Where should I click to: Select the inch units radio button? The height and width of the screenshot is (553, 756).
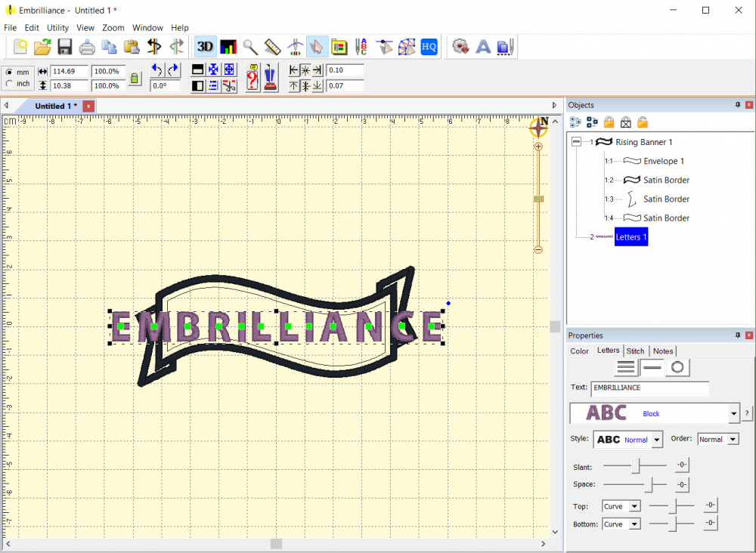tap(9, 83)
